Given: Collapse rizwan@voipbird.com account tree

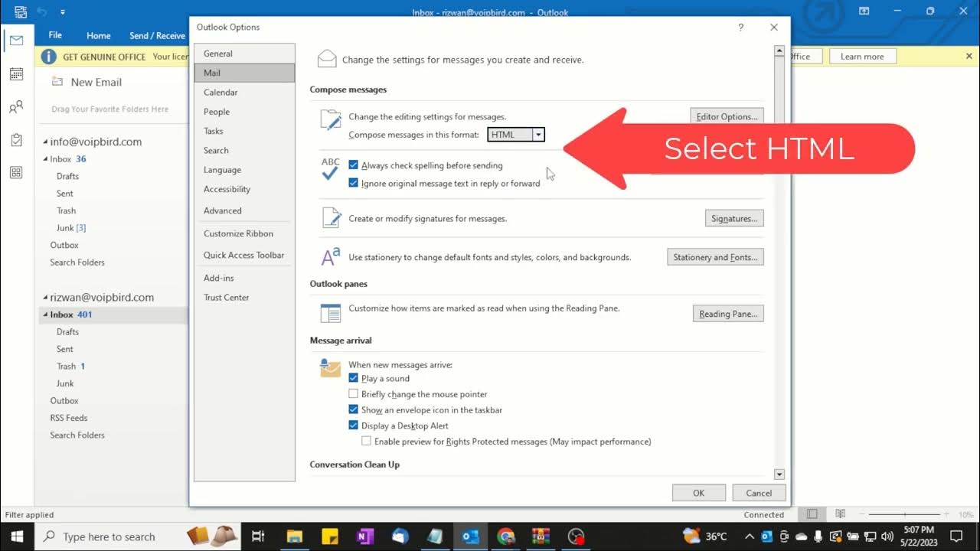Looking at the screenshot, I should click(46, 298).
